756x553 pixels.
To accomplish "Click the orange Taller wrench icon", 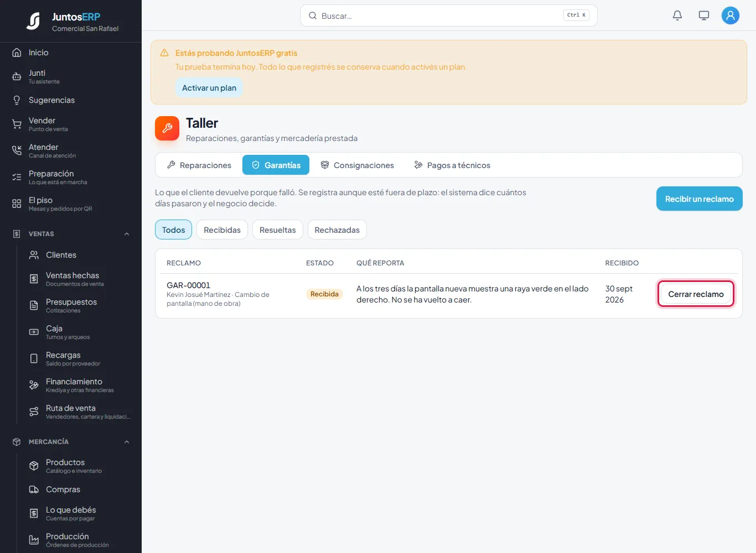I will [167, 128].
